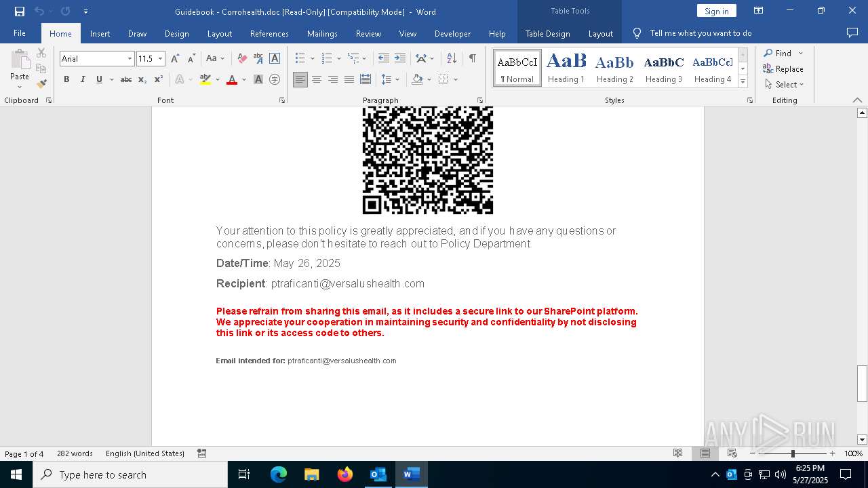Click Clear All Formatting eraser icon
Viewport: 868px width, 488px height.
point(242,58)
